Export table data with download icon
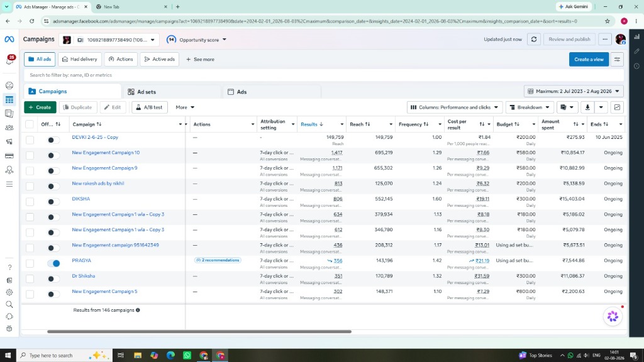This screenshot has height=362, width=644. (587, 107)
